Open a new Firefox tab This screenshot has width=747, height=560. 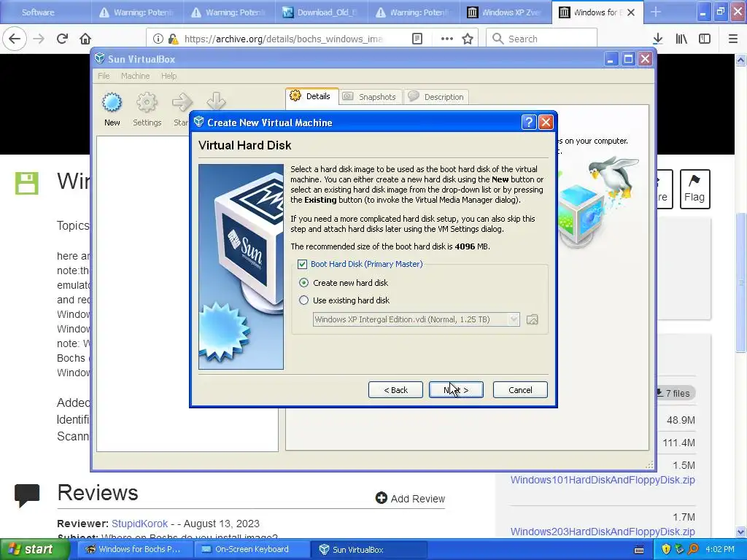pyautogui.click(x=656, y=12)
